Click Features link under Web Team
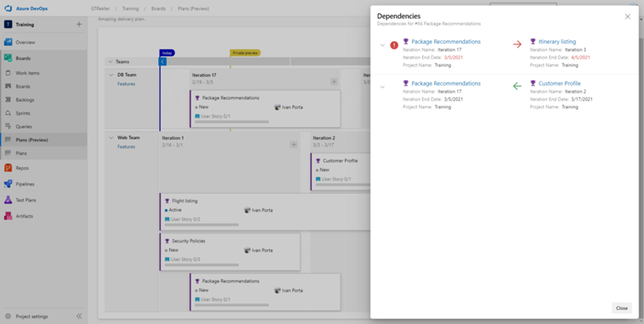644x324 pixels. click(126, 146)
